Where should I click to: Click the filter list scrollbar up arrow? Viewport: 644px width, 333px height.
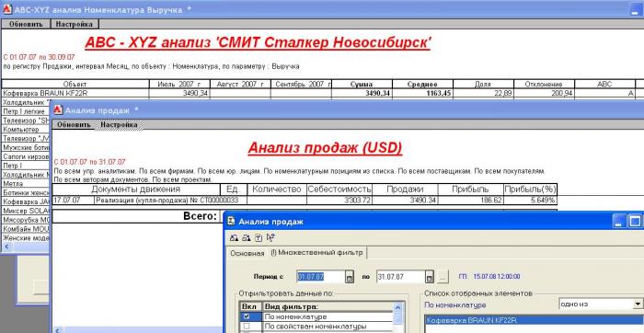(x=397, y=307)
